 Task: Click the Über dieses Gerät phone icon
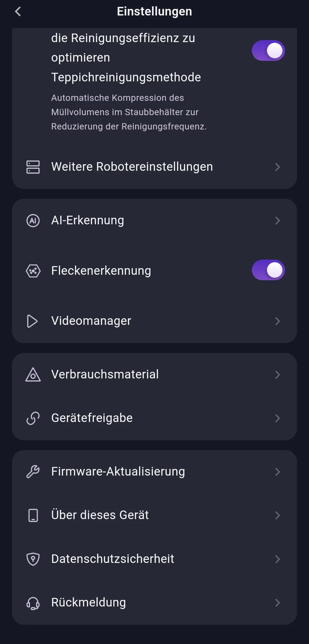pyautogui.click(x=33, y=515)
